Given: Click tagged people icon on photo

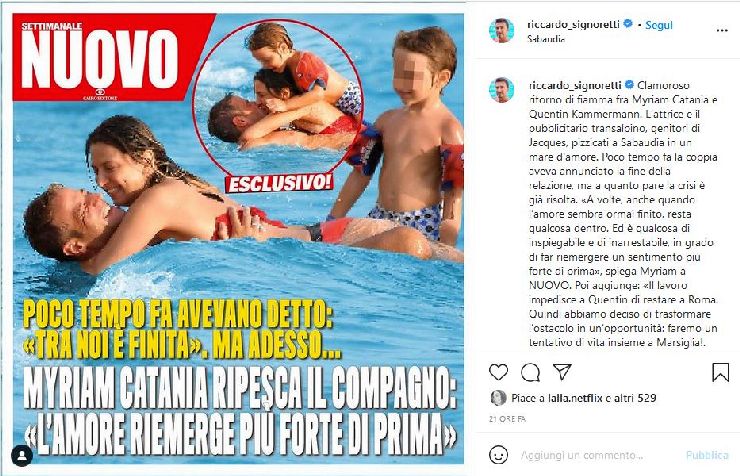Looking at the screenshot, I should tap(22, 455).
